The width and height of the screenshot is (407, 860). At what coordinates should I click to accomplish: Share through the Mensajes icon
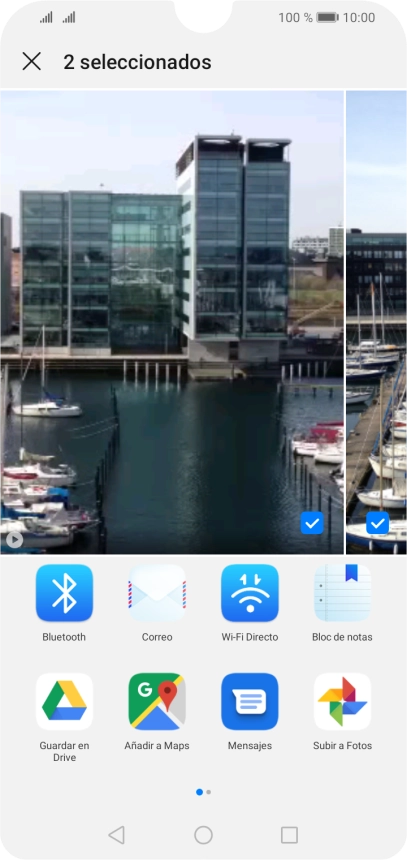(x=250, y=701)
